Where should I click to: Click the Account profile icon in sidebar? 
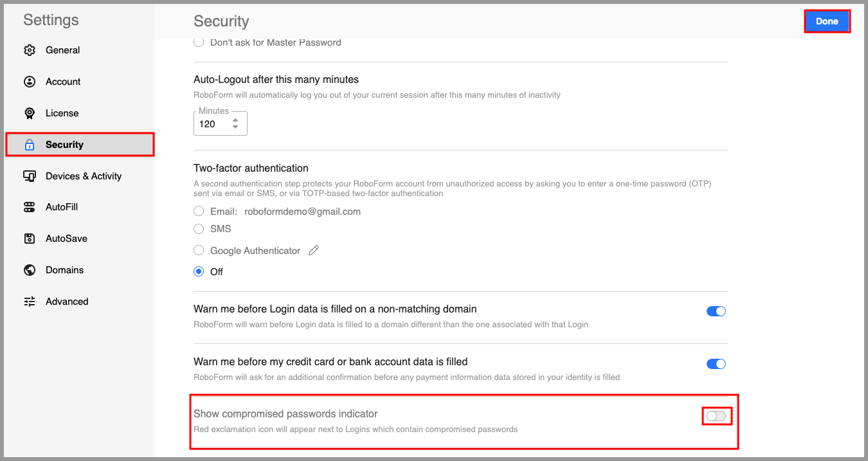point(30,81)
